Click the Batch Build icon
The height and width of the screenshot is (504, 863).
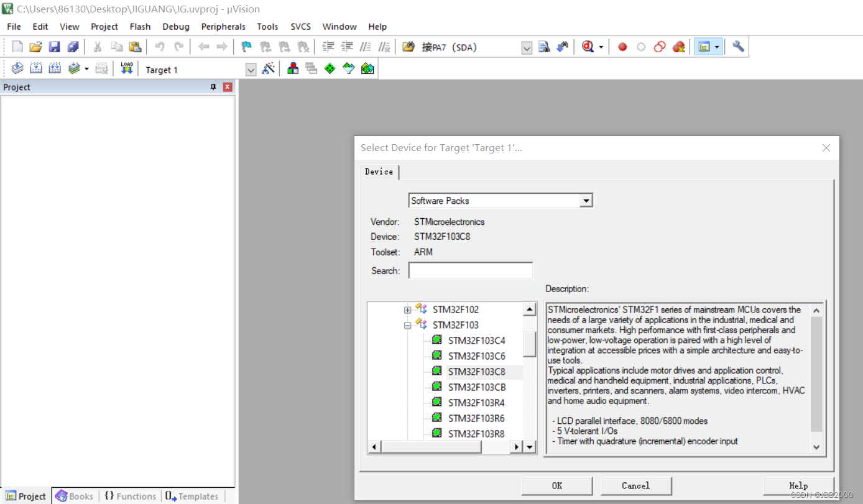(x=75, y=68)
